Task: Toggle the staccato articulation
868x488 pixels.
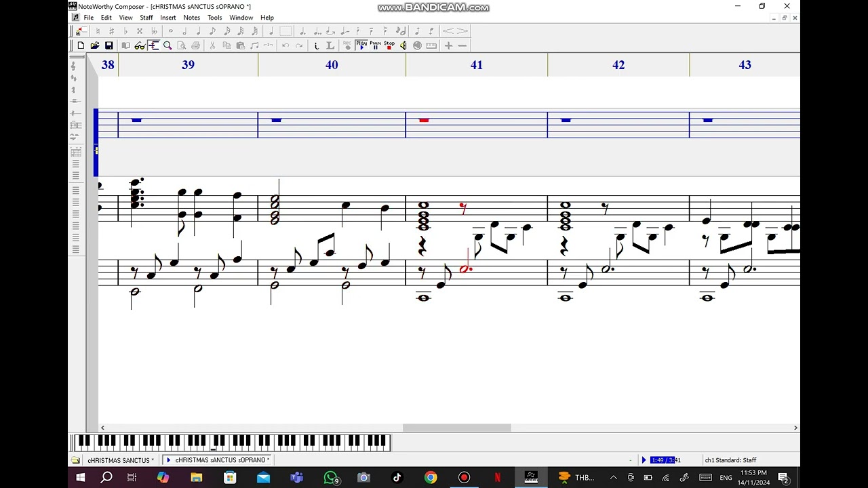Action: [358, 31]
